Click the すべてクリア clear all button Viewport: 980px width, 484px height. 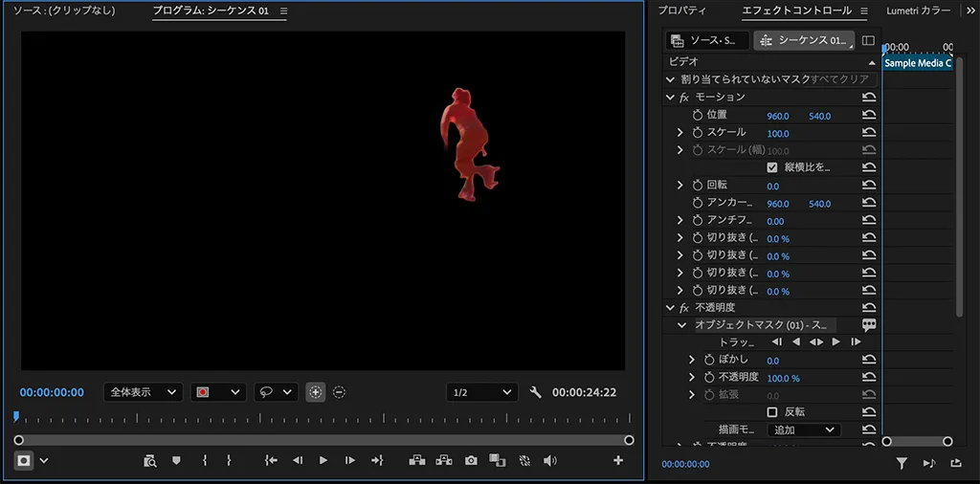coord(840,79)
